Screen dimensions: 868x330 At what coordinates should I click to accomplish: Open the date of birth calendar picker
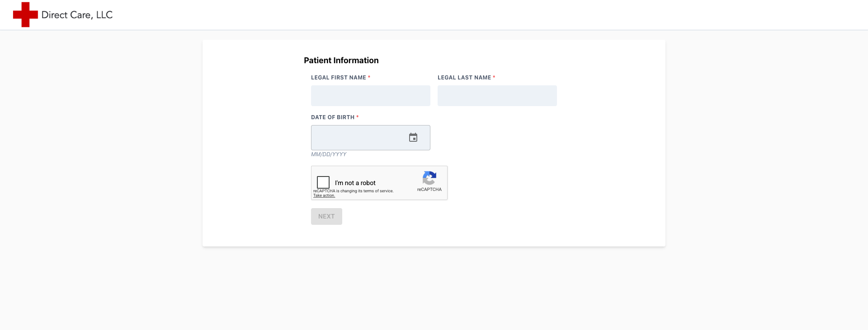pos(413,137)
